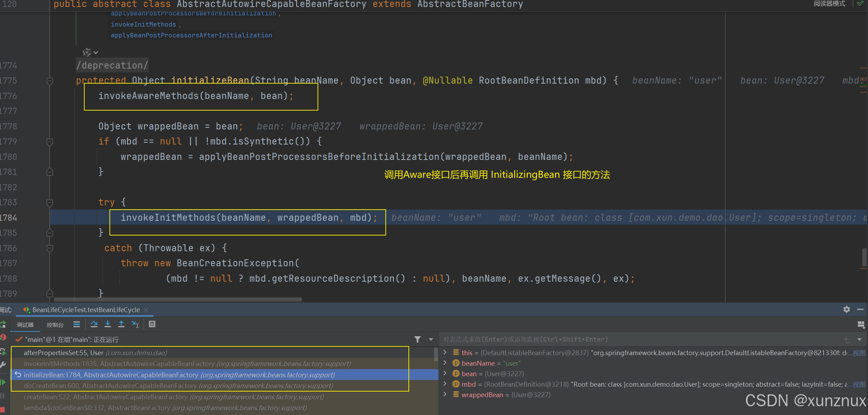This screenshot has height=415, width=868.
Task: Collapse the catch block fold at line 1786
Action: pos(50,248)
